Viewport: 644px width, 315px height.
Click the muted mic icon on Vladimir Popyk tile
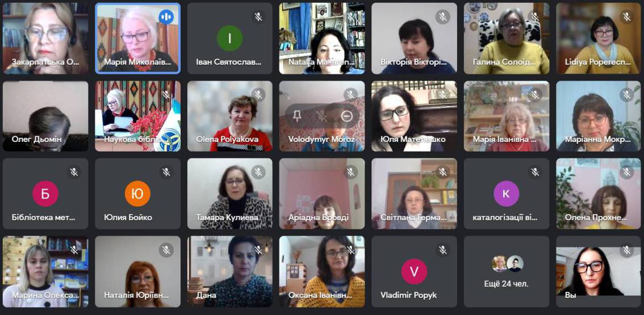(443, 250)
